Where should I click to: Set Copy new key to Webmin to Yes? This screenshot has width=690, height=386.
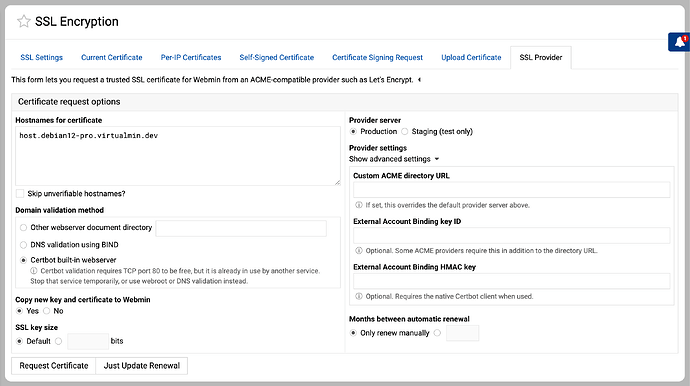19,311
